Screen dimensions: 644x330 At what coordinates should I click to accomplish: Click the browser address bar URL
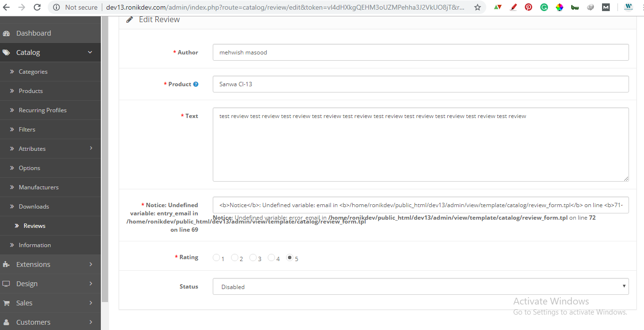tap(286, 7)
